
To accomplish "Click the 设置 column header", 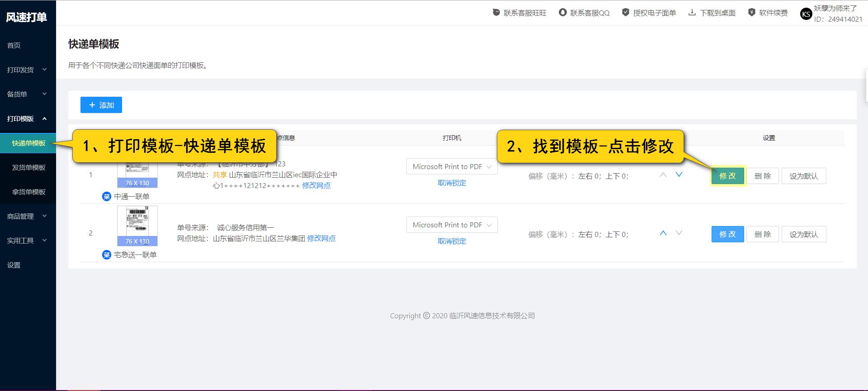I will pos(769,138).
